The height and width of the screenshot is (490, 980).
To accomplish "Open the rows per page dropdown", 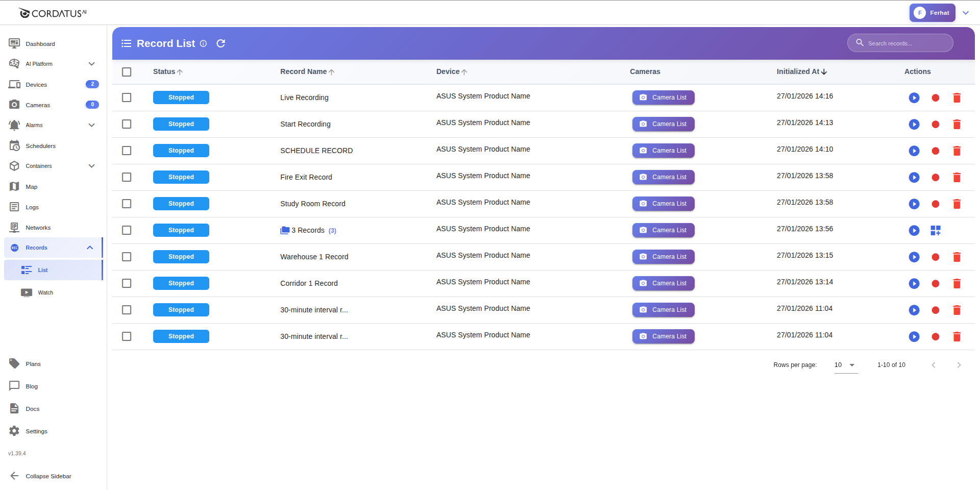I will [x=845, y=365].
